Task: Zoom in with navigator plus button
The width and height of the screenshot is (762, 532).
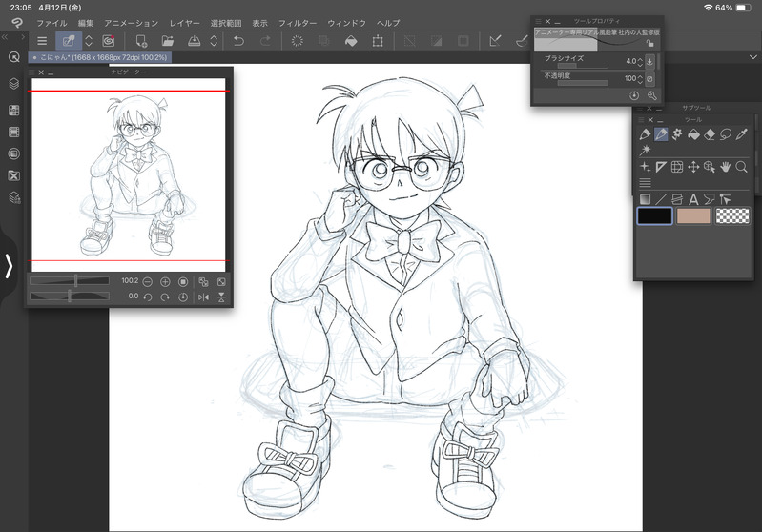Action: pyautogui.click(x=165, y=282)
